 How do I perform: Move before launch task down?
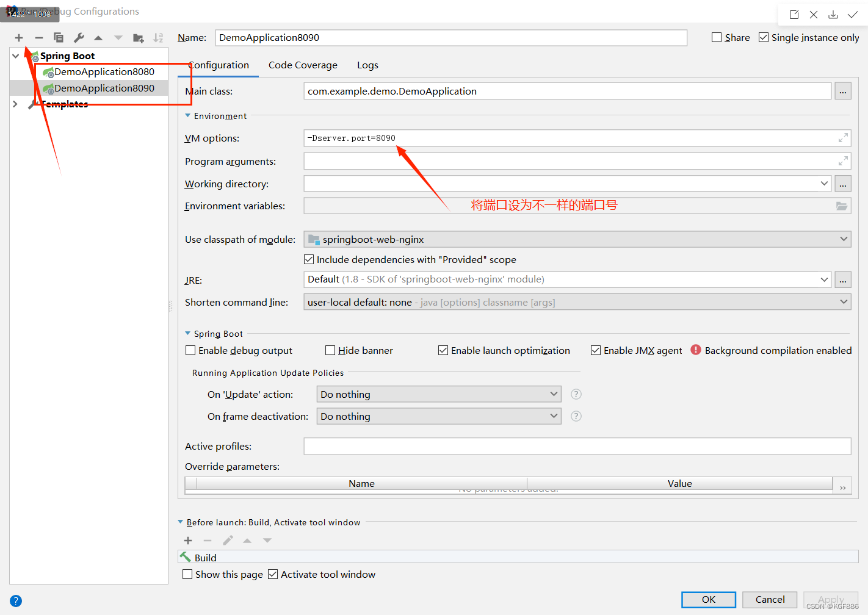point(267,541)
